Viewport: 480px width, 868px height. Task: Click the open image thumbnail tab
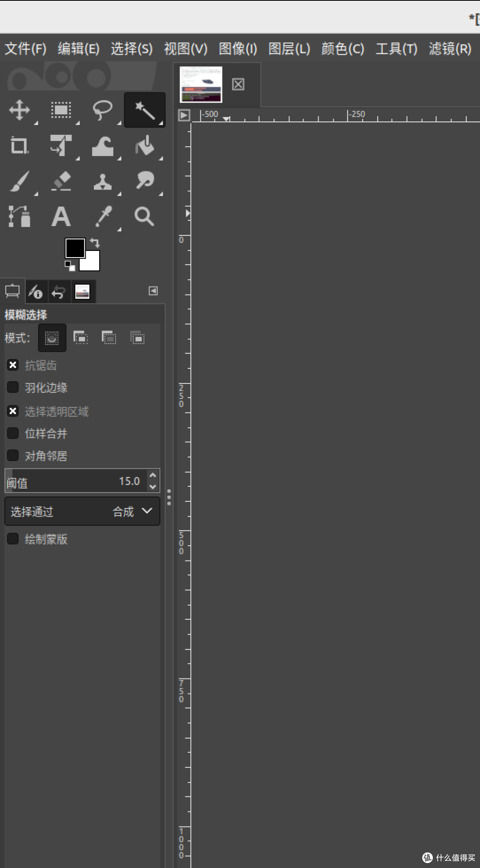tap(201, 85)
